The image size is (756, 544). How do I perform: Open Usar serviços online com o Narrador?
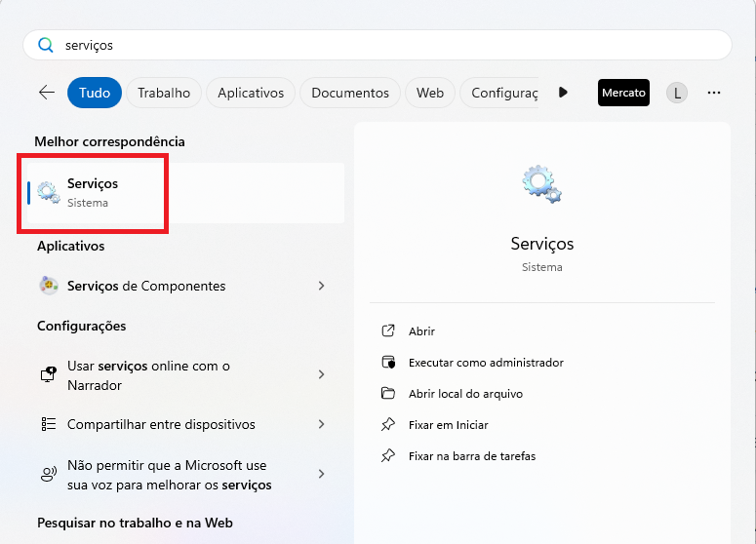coord(185,375)
